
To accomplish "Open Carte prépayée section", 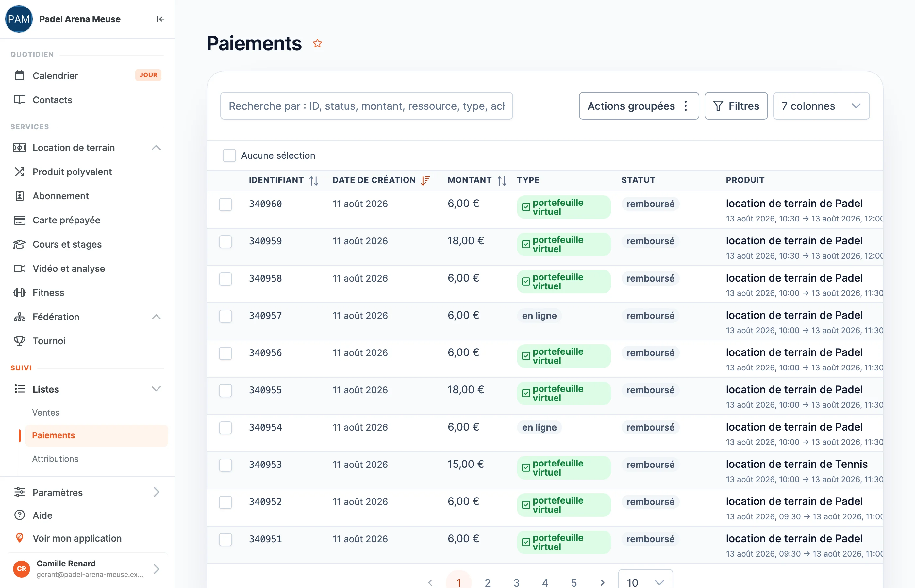I will [66, 220].
